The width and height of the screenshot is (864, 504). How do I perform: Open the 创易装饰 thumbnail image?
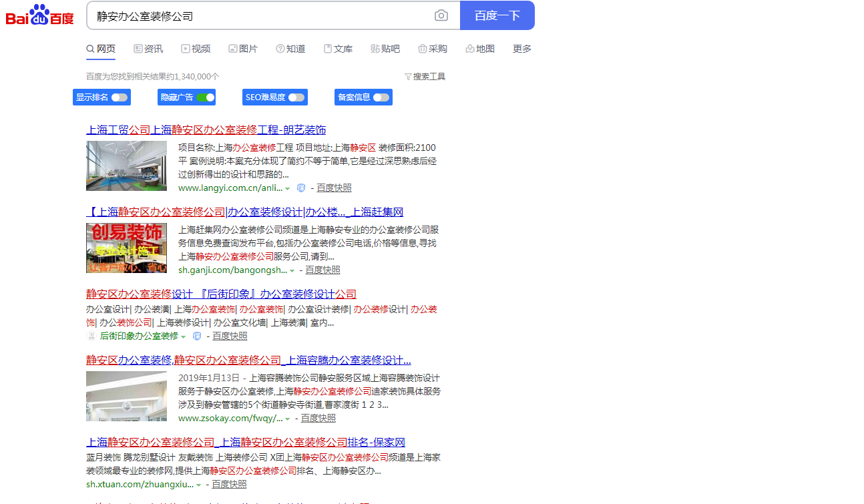tap(126, 248)
